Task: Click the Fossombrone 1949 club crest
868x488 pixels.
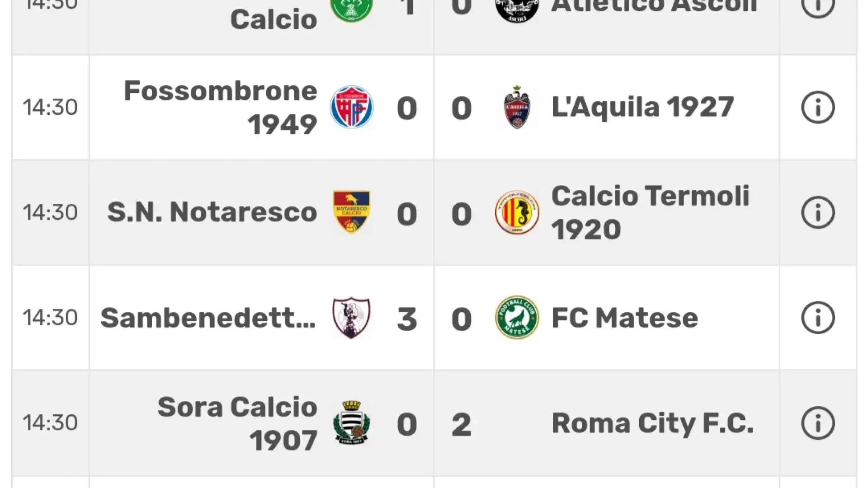Action: point(351,107)
